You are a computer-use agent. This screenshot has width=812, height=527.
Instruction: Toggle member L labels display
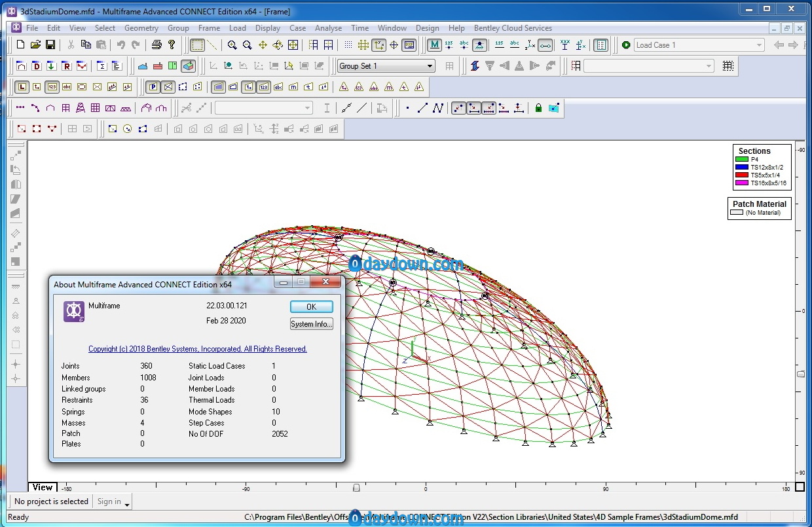coord(22,86)
